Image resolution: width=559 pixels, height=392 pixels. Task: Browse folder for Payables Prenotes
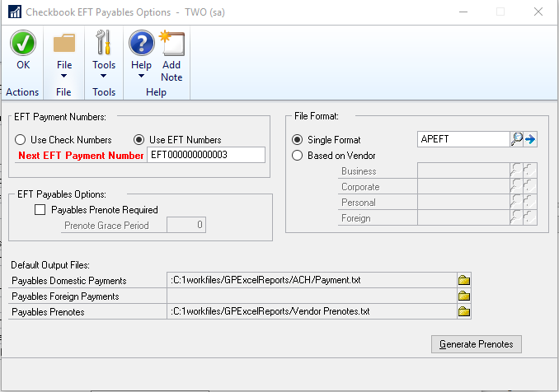click(x=464, y=311)
